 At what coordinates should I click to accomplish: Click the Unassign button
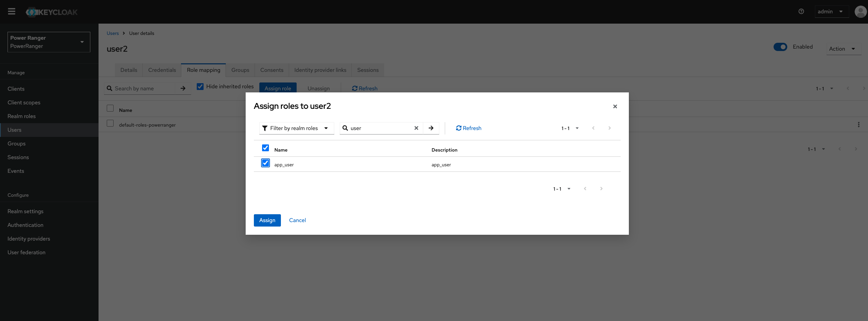pyautogui.click(x=319, y=88)
